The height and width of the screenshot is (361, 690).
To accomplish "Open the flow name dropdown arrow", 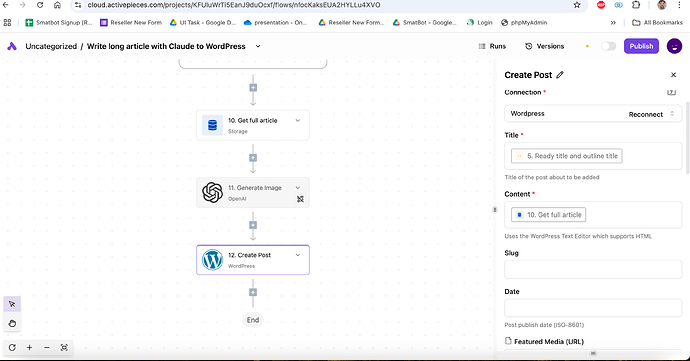I will pyautogui.click(x=258, y=46).
